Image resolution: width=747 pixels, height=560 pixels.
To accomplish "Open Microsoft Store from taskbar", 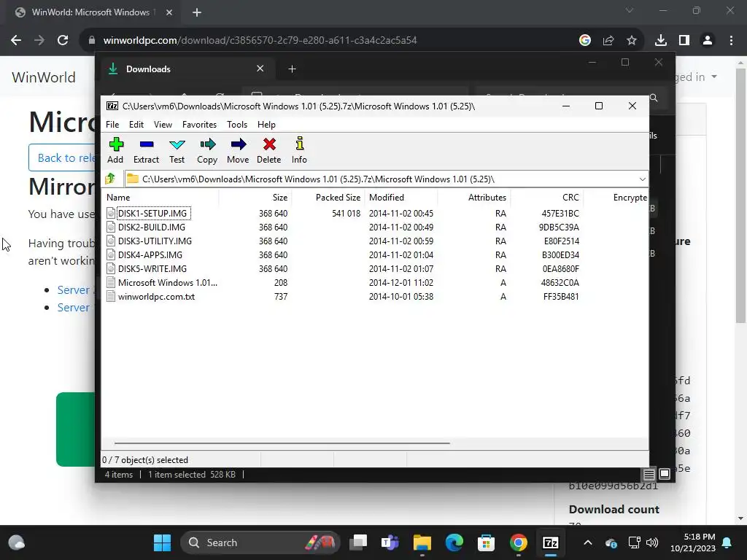I will pyautogui.click(x=486, y=542).
